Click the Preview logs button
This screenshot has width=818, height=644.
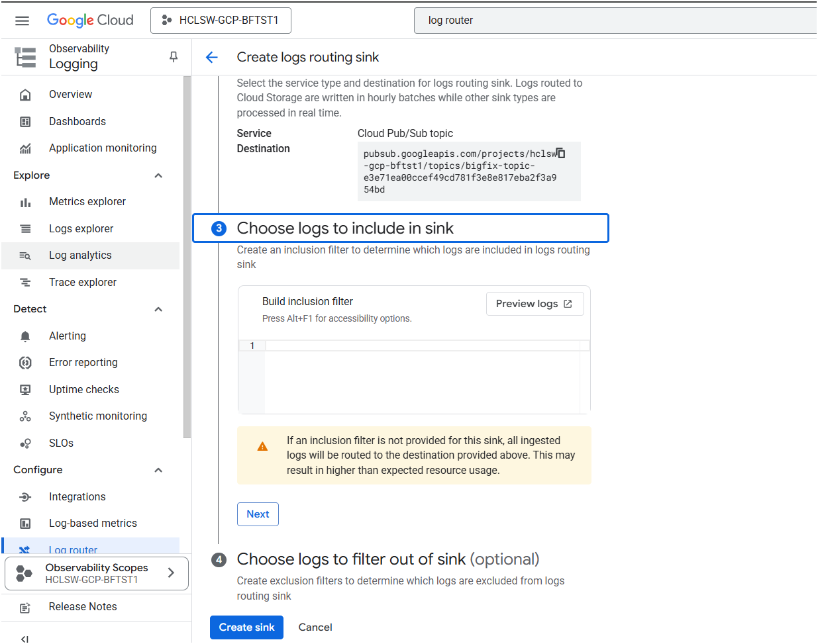point(535,304)
